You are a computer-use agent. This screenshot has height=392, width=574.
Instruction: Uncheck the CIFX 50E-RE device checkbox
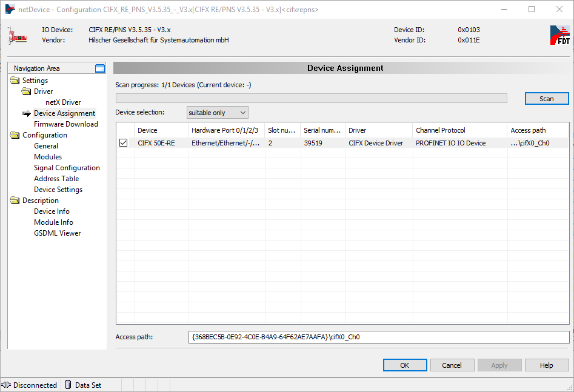tap(124, 143)
